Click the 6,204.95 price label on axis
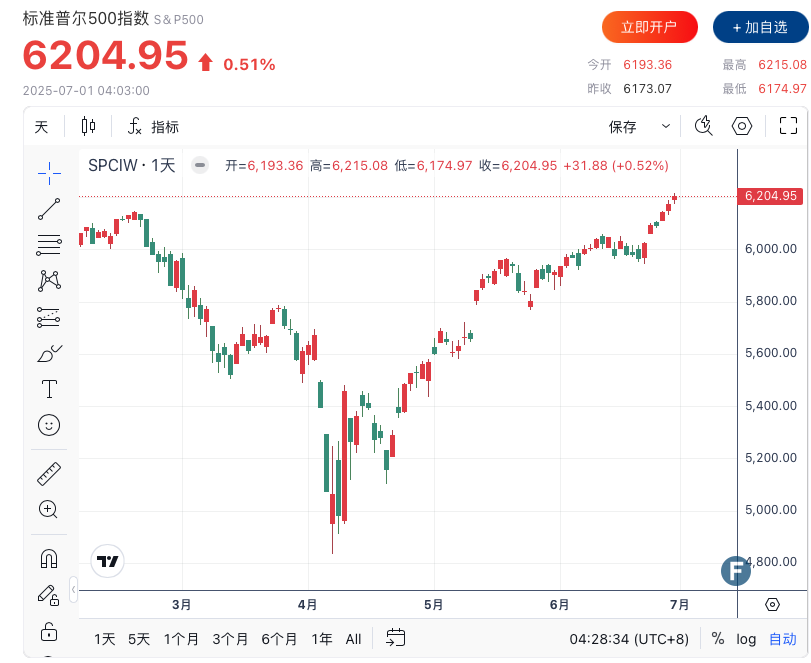Viewport: 811px width, 663px height. click(770, 196)
